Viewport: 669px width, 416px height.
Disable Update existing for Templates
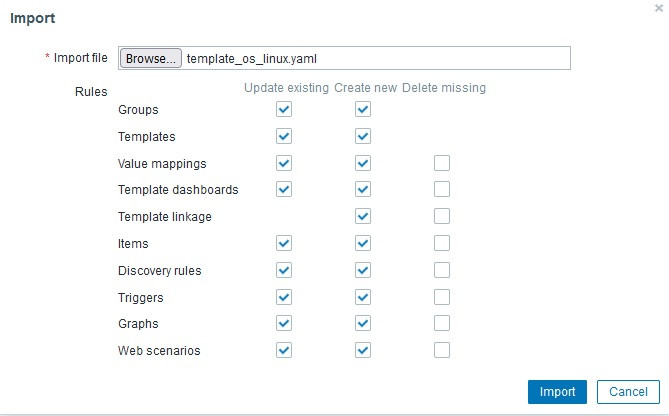pos(284,136)
